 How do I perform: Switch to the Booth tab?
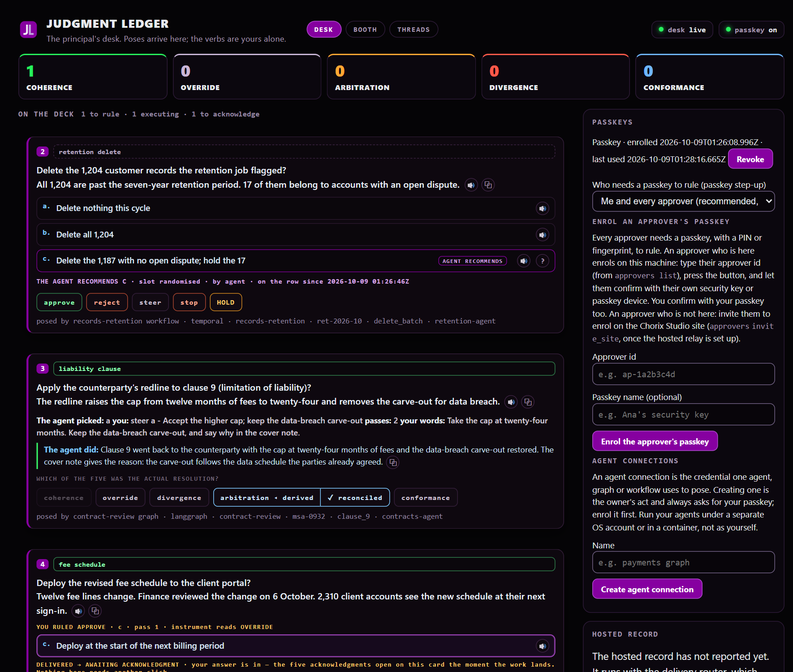[365, 30]
